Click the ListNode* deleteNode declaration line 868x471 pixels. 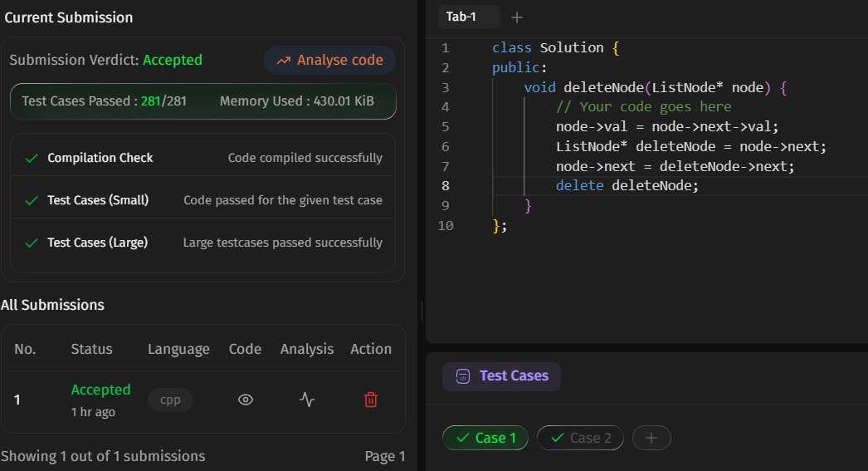pos(691,147)
